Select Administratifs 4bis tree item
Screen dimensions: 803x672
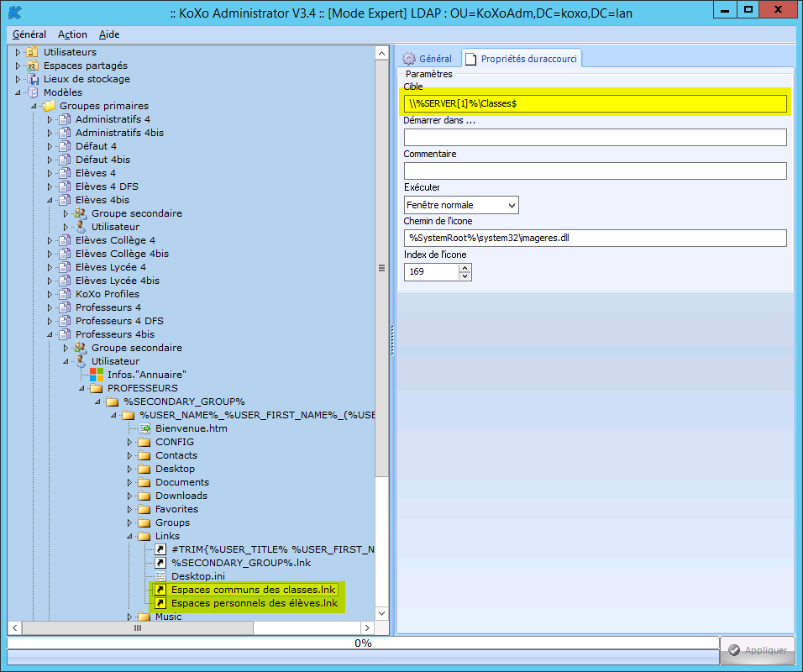[119, 133]
